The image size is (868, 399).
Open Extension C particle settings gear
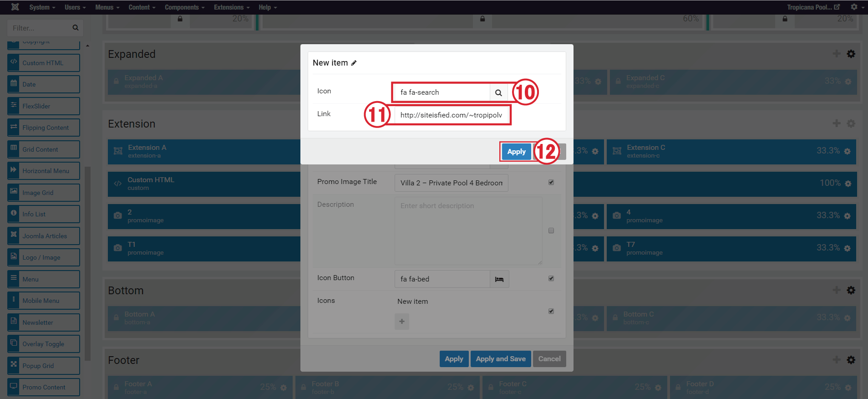tap(847, 151)
